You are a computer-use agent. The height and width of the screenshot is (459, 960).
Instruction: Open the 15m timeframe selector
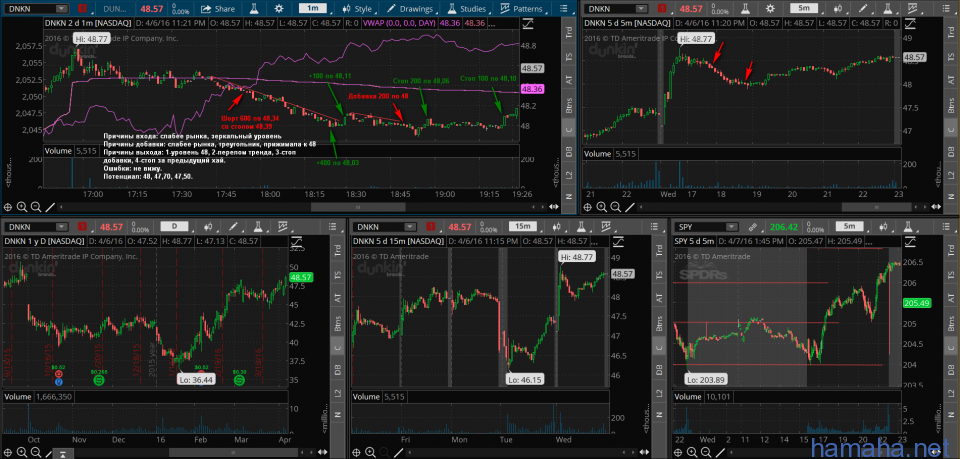524,226
